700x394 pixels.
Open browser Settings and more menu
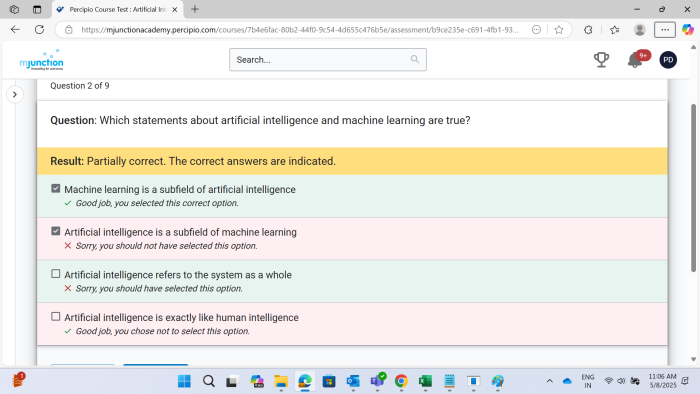click(x=665, y=30)
